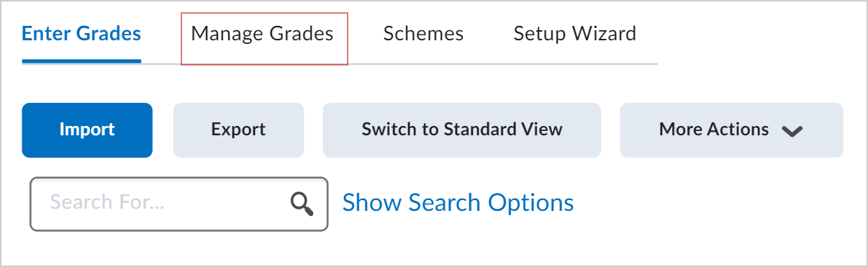Click the blue Import button
Viewport: 868px width, 267px height.
pos(87,130)
